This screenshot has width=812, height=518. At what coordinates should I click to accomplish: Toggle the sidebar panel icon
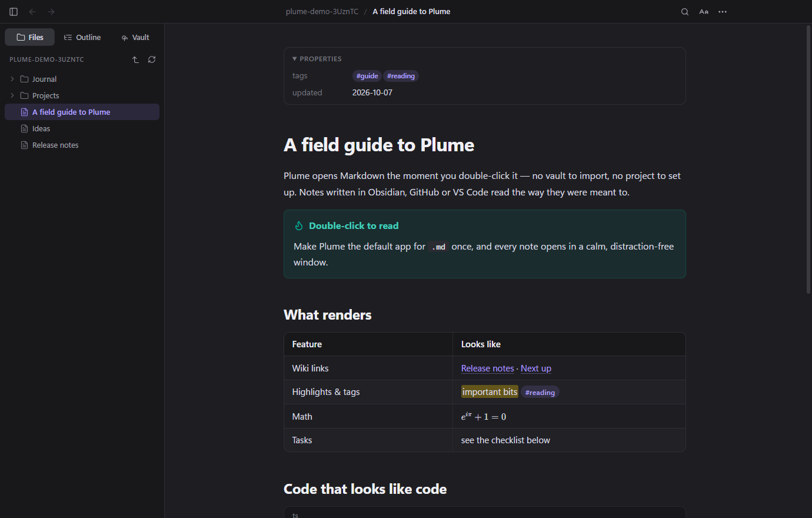click(x=14, y=12)
